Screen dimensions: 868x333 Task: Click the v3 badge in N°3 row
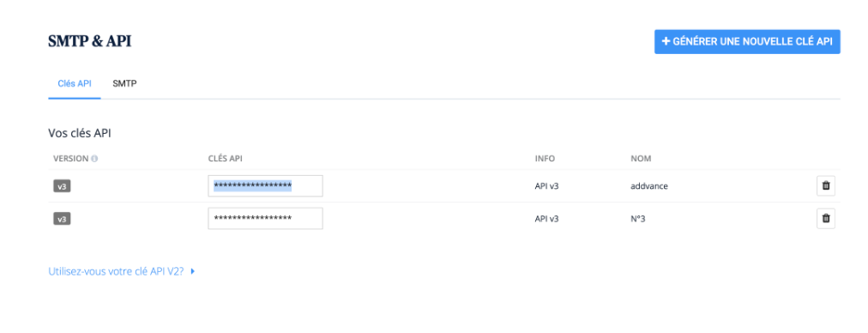[x=62, y=219]
